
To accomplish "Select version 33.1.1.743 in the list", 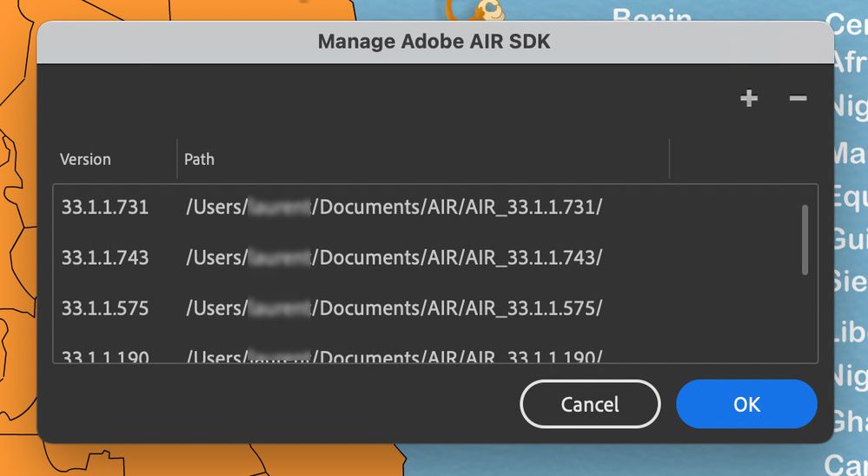I will click(104, 257).
